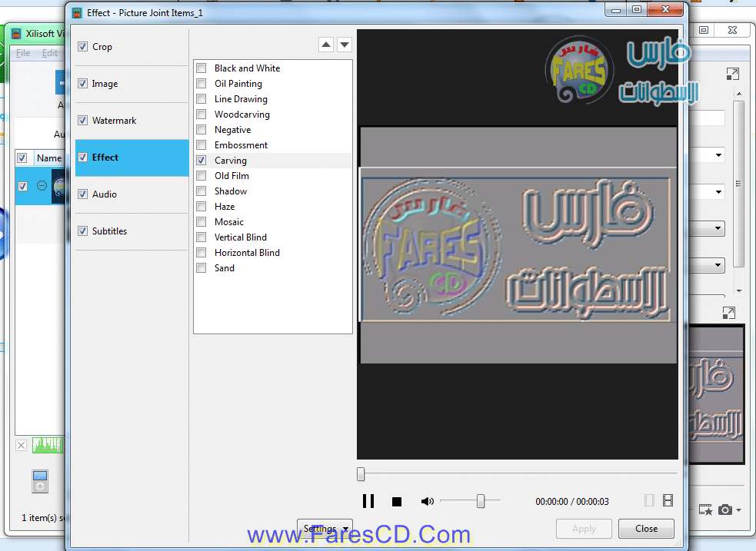
Task: Move the selected effect down with the down arrow
Action: 345,45
